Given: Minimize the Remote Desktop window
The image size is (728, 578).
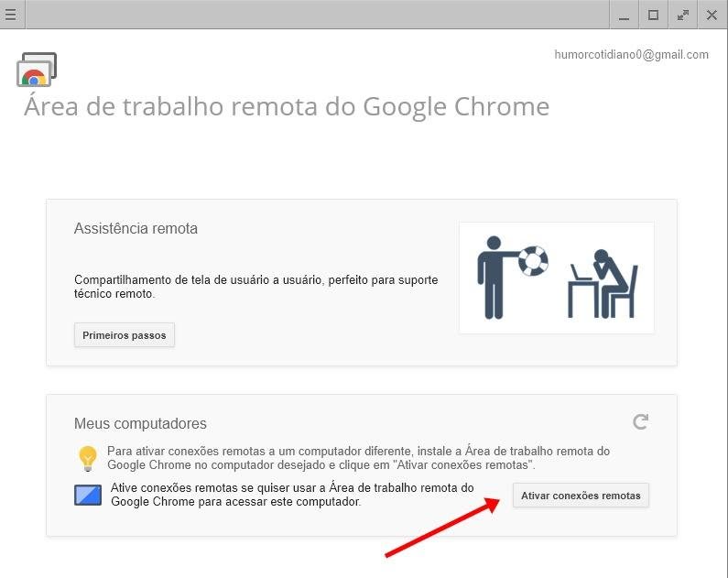Looking at the screenshot, I should 624,15.
